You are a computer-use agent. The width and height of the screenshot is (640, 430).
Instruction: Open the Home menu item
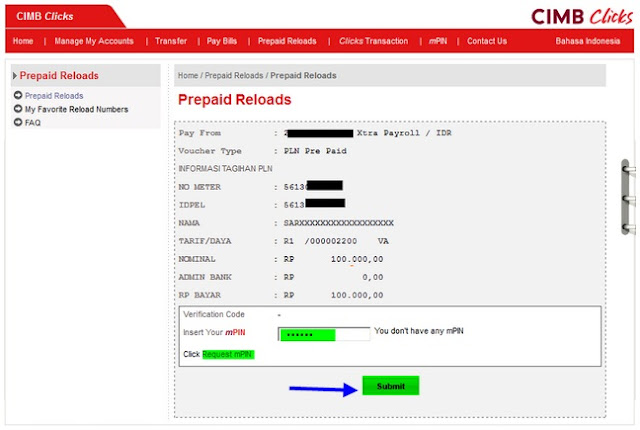coord(23,41)
